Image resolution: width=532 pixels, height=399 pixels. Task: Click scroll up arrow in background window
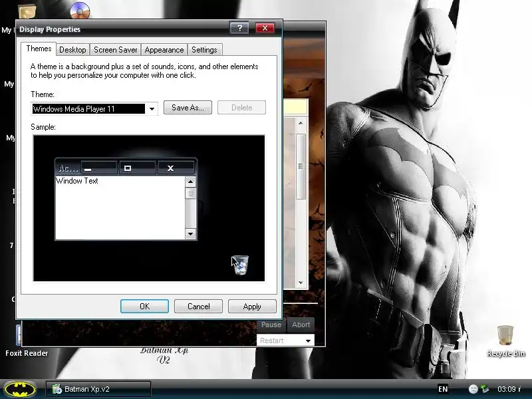301,123
